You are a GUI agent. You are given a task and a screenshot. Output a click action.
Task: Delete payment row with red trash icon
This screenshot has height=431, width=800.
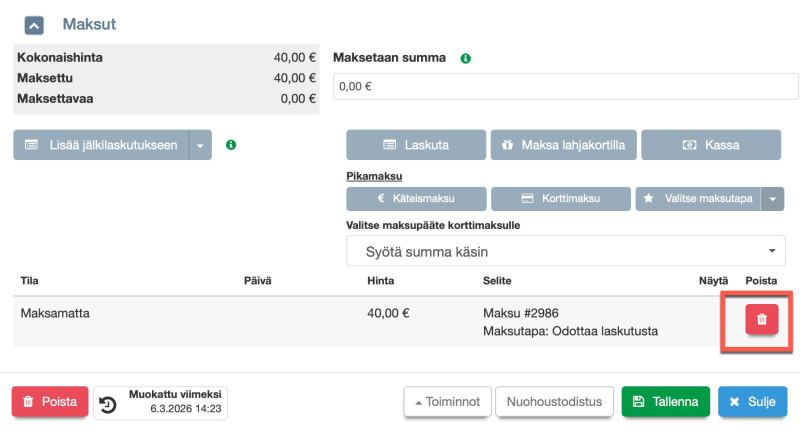click(761, 319)
